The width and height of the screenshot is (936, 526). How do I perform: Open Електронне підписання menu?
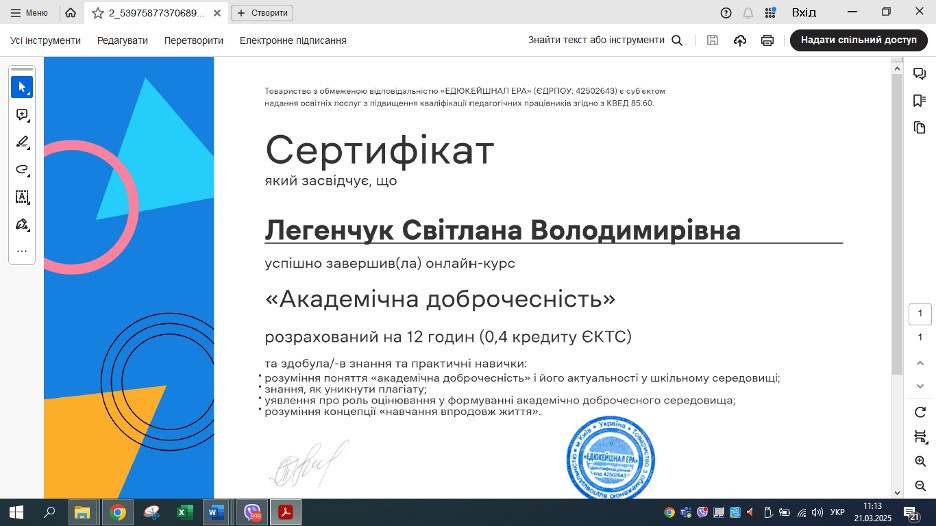(x=292, y=40)
